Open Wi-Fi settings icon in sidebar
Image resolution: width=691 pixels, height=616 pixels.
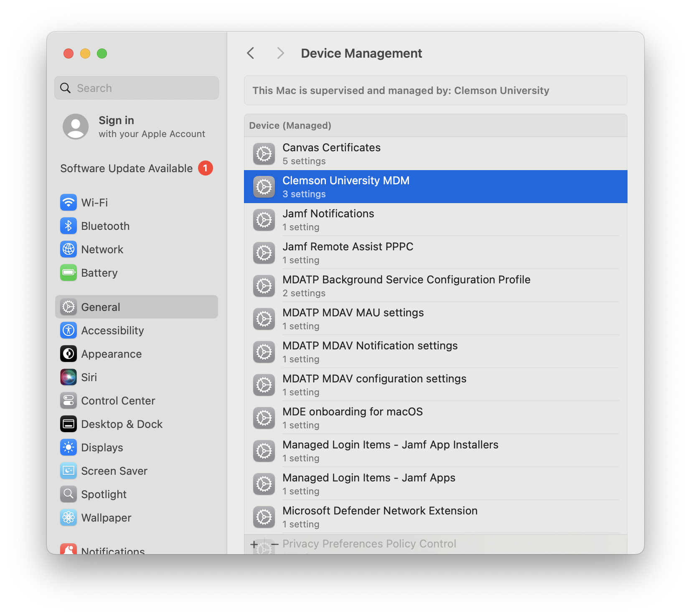69,203
